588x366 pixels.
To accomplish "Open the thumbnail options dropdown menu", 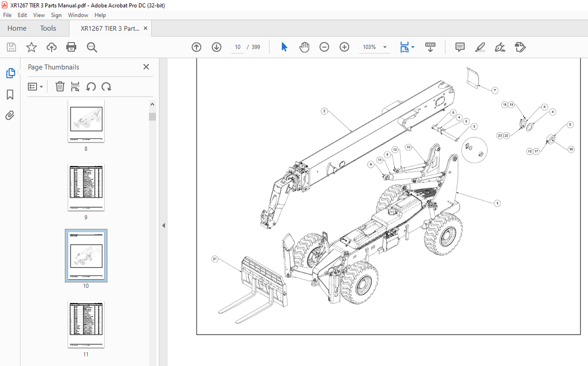I will [36, 86].
